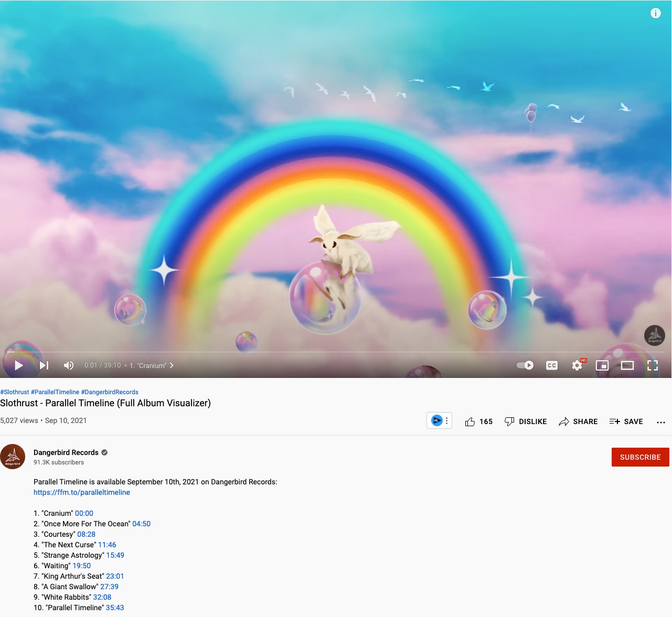Screen dimensions: 672x617
Task: Click the video title text
Action: click(105, 403)
